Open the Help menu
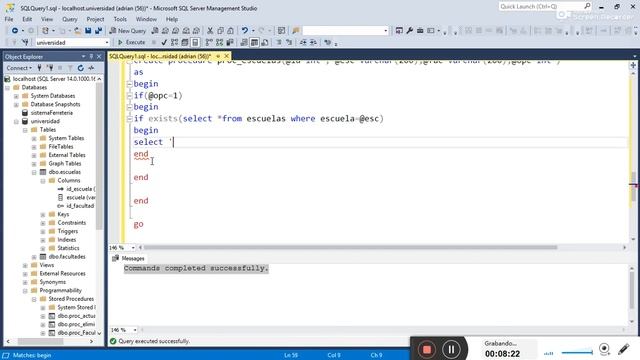640x360 pixels. click(x=172, y=19)
